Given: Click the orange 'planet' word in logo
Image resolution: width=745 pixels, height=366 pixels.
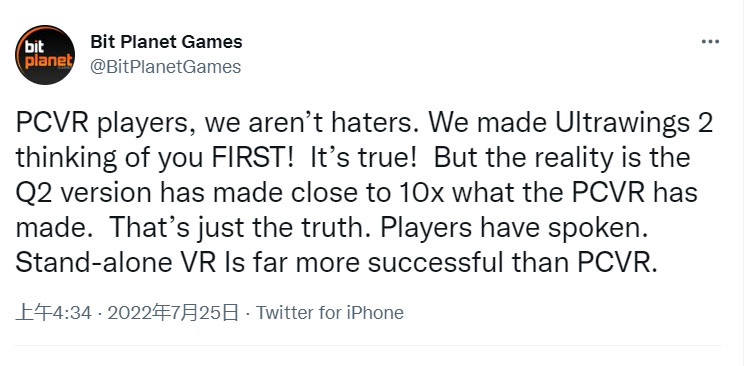Looking at the screenshot, I should (x=48, y=61).
